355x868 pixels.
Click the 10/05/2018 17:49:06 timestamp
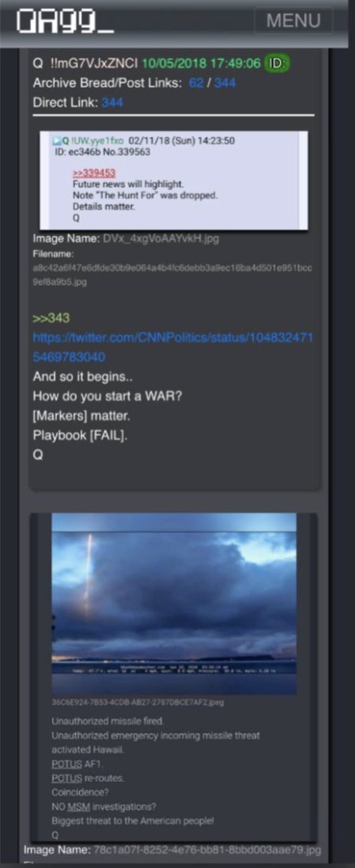[201, 63]
